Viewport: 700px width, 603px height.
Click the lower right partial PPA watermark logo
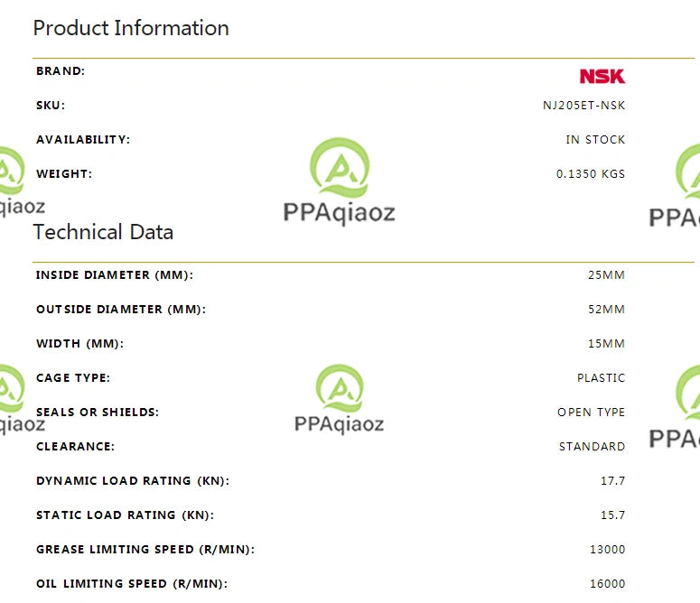675,407
